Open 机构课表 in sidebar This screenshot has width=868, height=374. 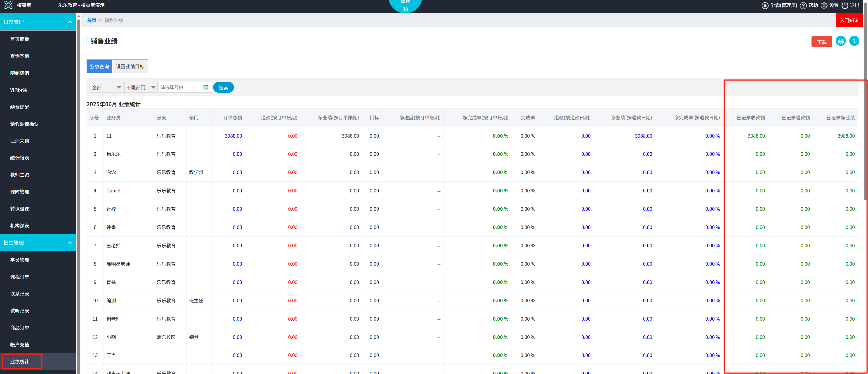click(19, 226)
